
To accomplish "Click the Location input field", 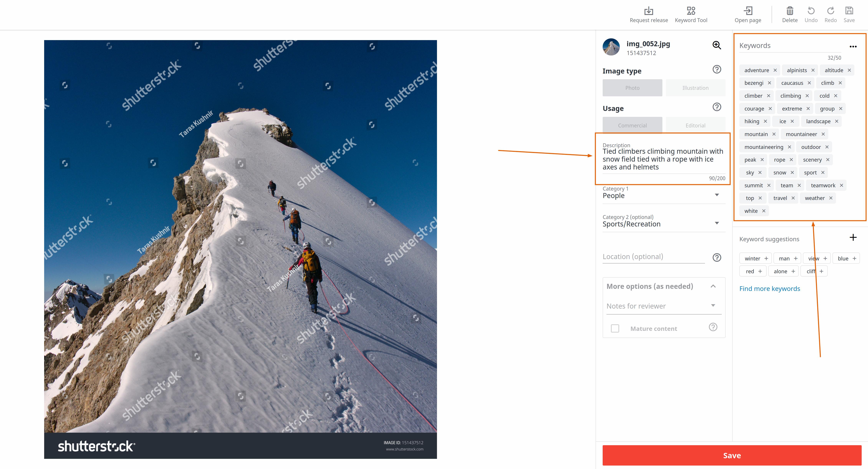I will point(653,257).
